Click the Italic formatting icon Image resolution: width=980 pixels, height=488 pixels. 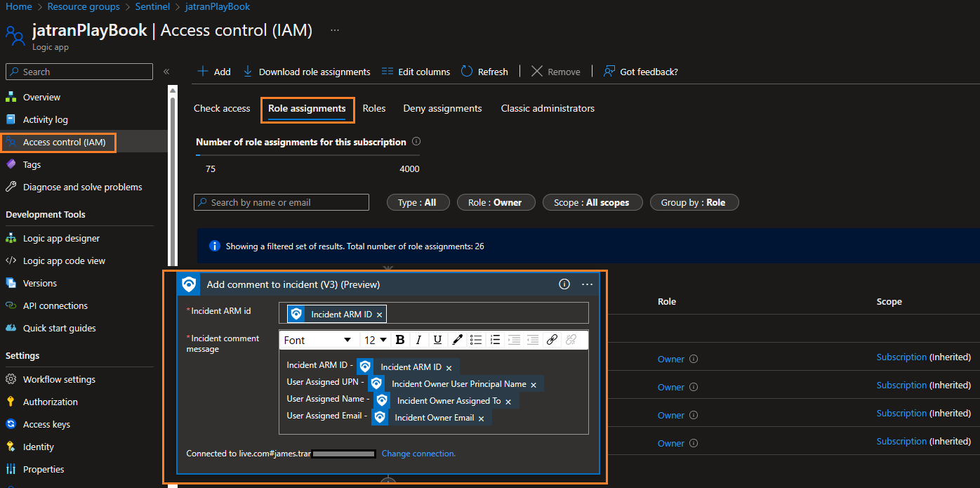(418, 340)
